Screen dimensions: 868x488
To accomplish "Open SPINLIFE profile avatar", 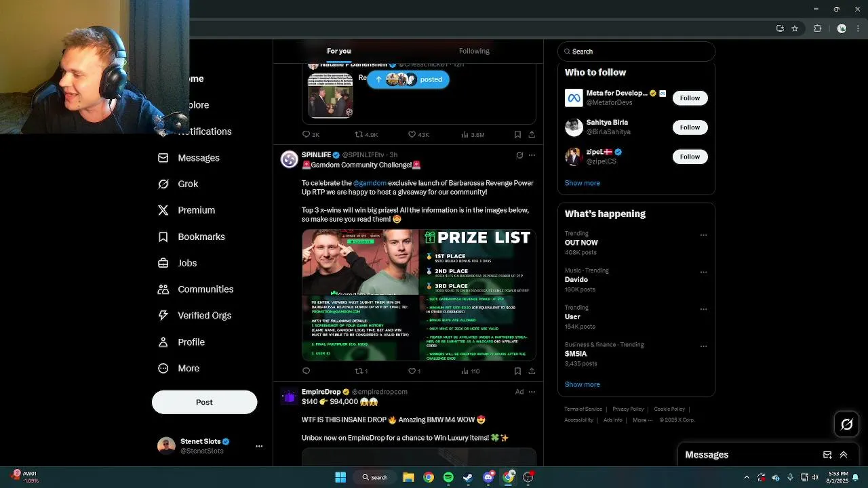I will pyautogui.click(x=290, y=159).
